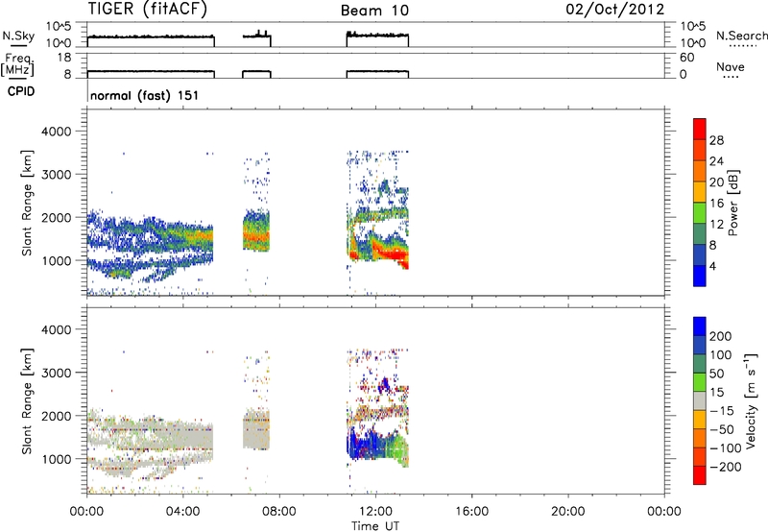The image size is (768, 532).
Task: Click the TIGER (fitACF) title text
Action: (x=148, y=9)
